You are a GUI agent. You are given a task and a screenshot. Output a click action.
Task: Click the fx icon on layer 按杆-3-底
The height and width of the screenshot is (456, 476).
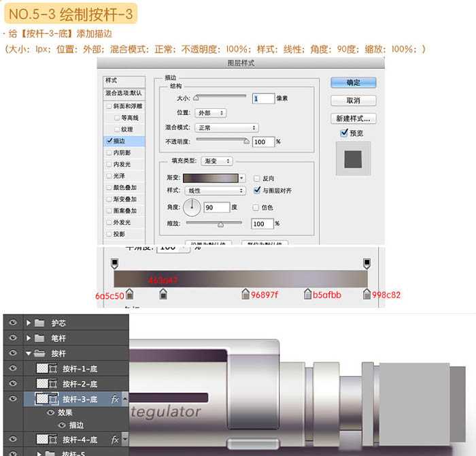tap(115, 399)
